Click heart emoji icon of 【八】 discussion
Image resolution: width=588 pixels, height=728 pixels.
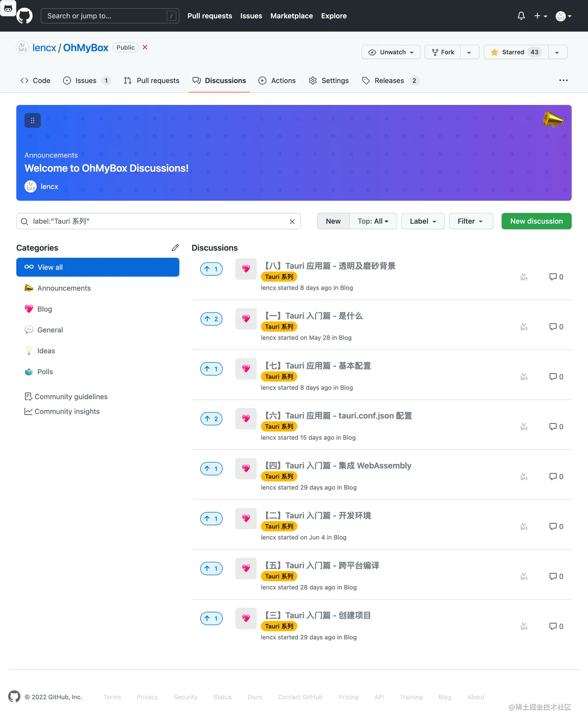click(246, 269)
